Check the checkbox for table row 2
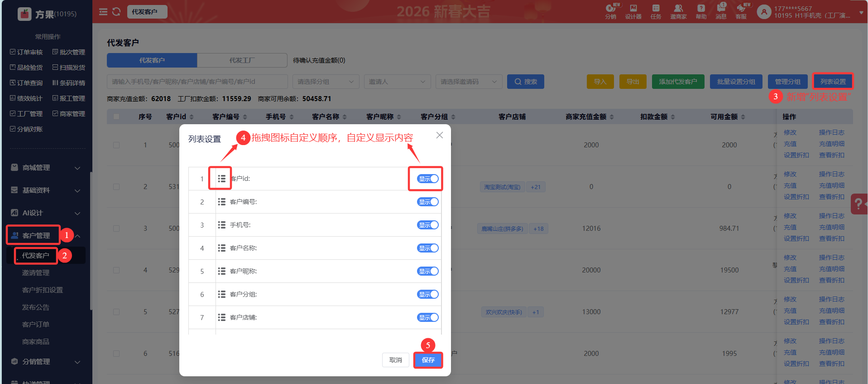 coord(116,187)
